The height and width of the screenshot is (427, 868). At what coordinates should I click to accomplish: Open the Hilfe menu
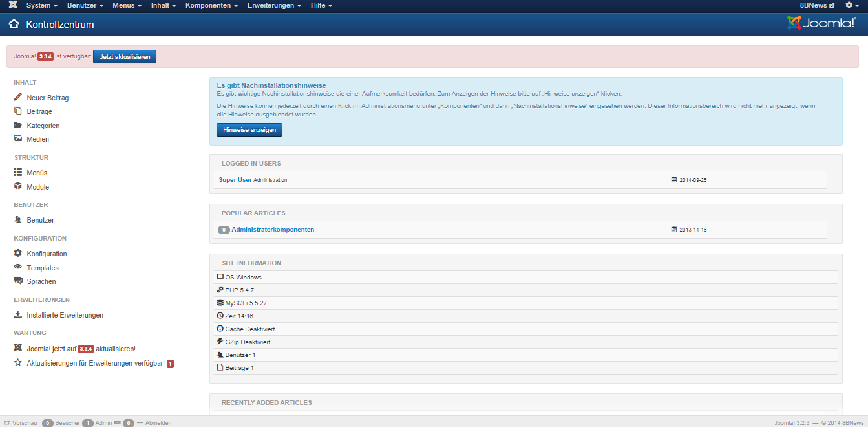tap(321, 5)
